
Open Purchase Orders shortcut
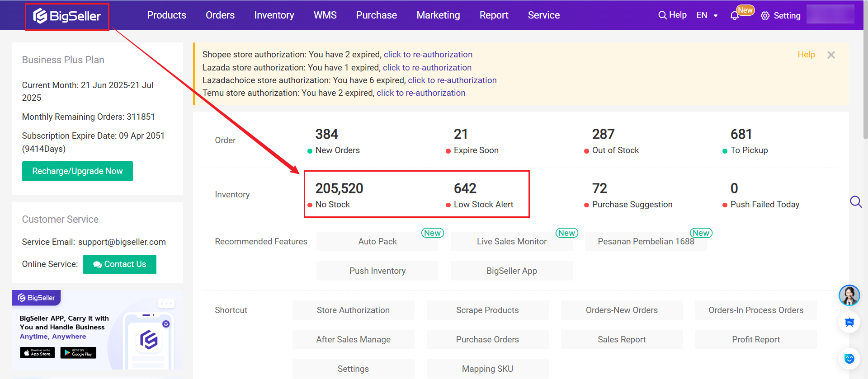point(488,340)
